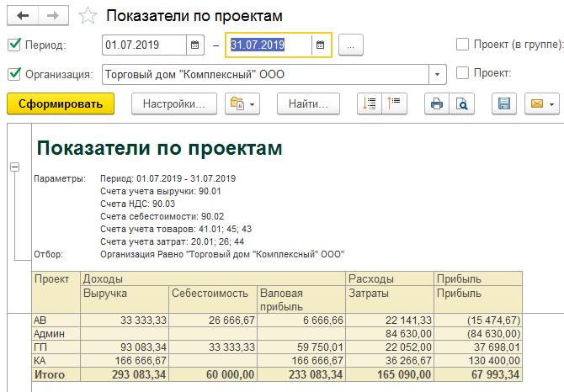Screen dimensions: 564x392
Task: Click parameter line Счета НДС: 90.03
Action: 137,204
